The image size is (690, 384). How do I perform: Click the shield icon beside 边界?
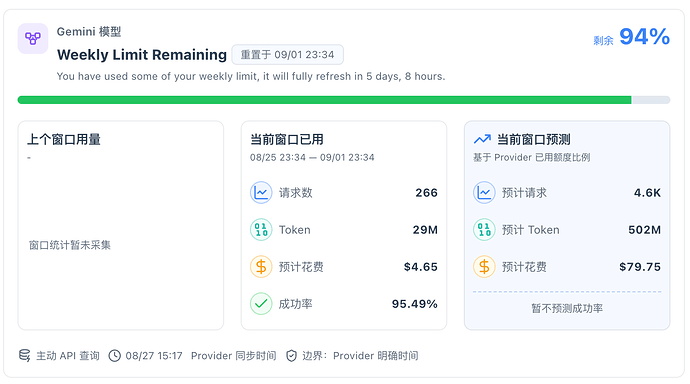point(291,355)
